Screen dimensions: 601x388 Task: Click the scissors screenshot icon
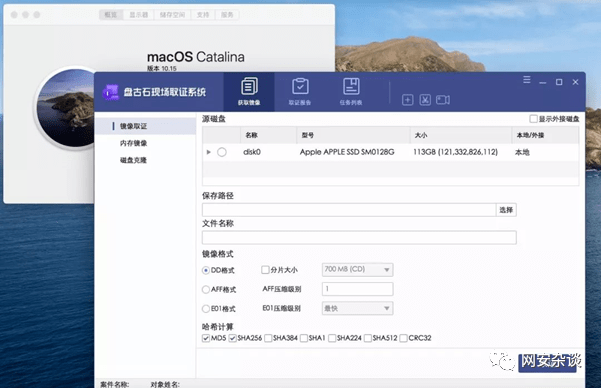click(425, 100)
